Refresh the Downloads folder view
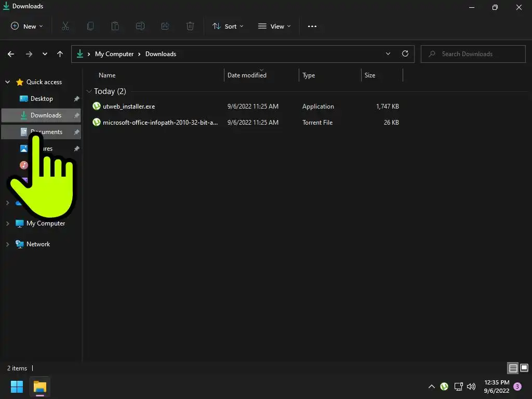 click(405, 54)
